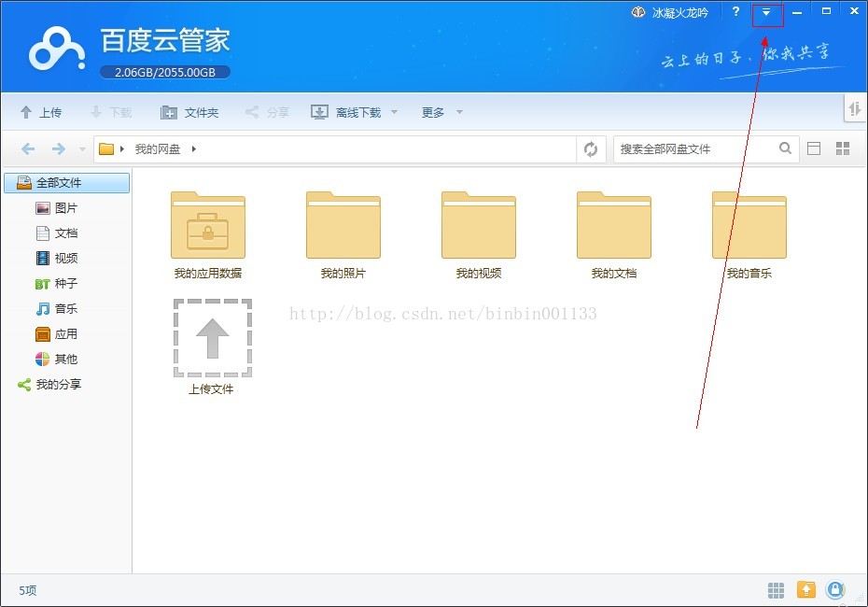868x607 pixels.
Task: Click the help question mark icon
Action: tap(735, 11)
